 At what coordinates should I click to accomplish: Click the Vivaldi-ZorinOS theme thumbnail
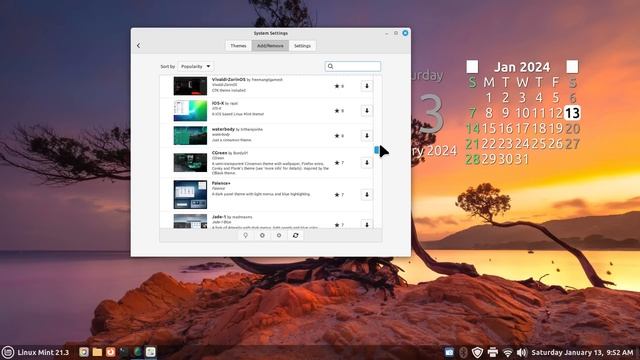coord(190,86)
